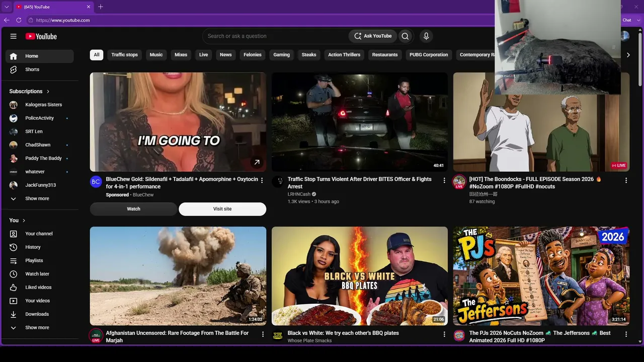644x362 pixels.
Task: Click the external link arrow on BlueChew ad
Action: (x=257, y=162)
